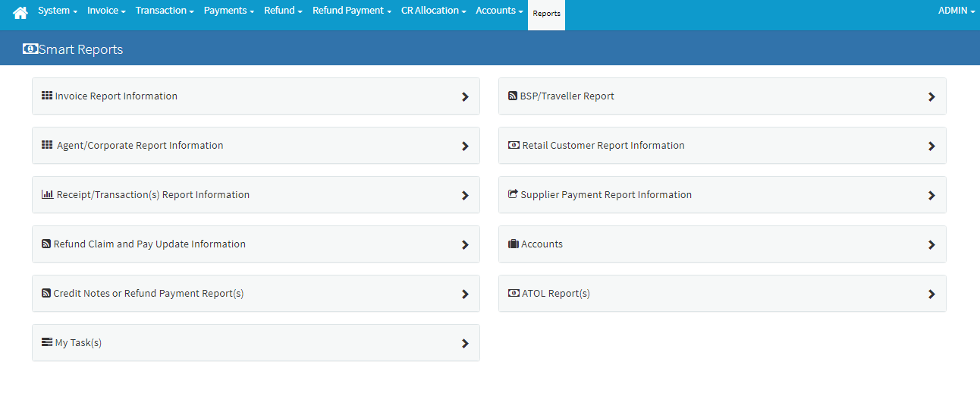Open the Invoice dropdown menu
This screenshot has height=403, width=980.
point(106,11)
